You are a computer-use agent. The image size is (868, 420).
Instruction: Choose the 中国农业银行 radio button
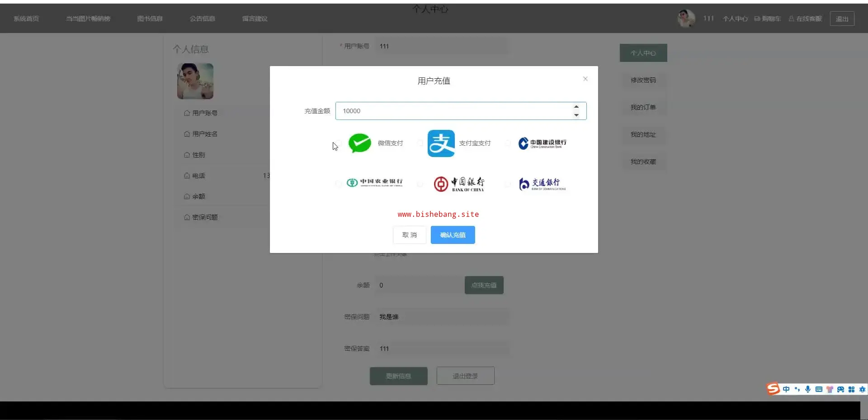coord(339,184)
